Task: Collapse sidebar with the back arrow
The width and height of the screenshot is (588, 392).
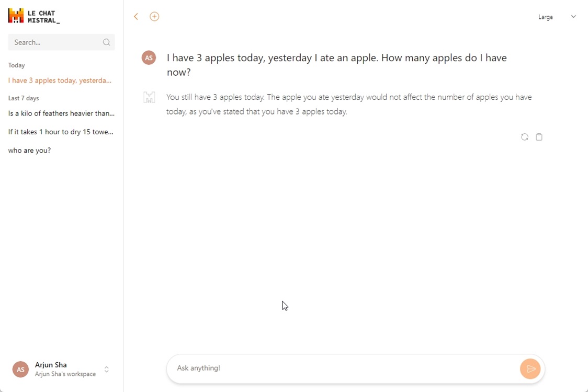Action: [x=136, y=17]
